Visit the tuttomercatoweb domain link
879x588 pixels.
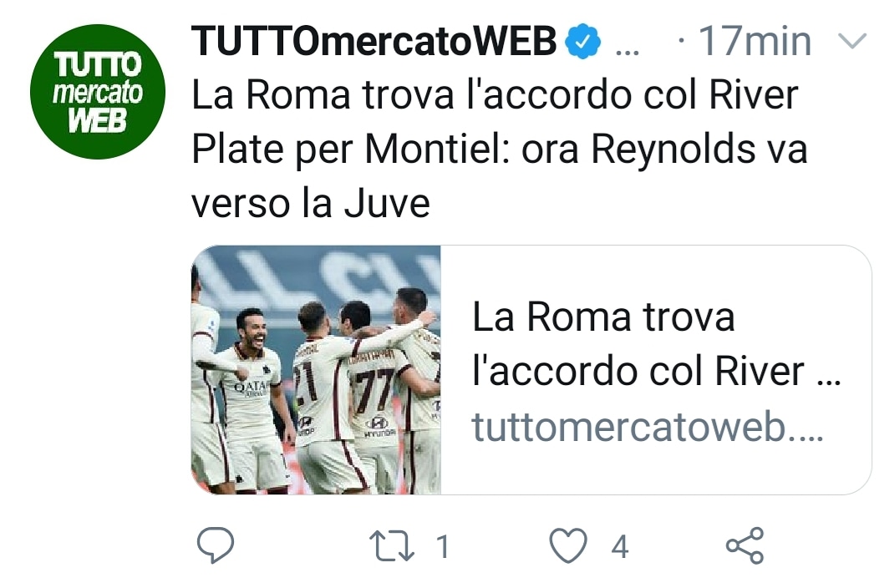coord(648,427)
